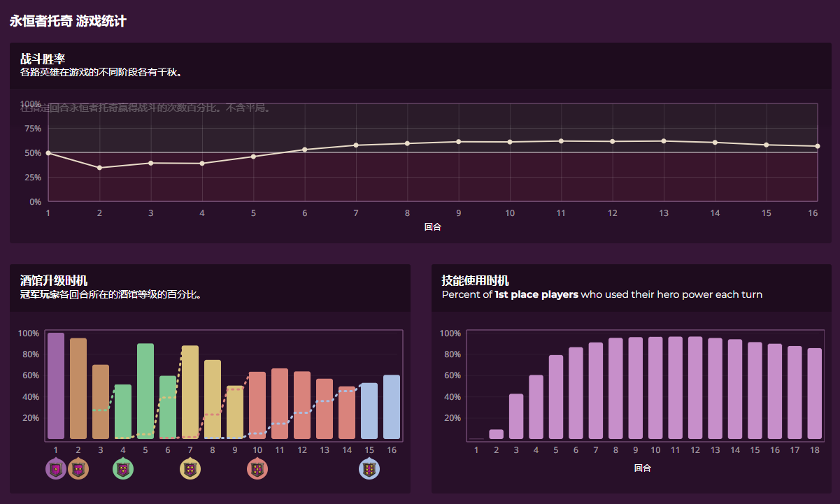The width and height of the screenshot is (840, 504).
Task: Click the turn 14 bar in hero power chart
Action: coord(735,389)
